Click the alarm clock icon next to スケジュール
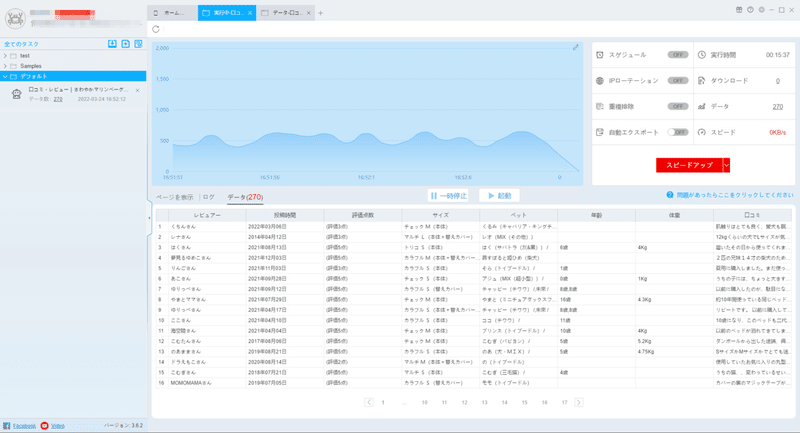 pyautogui.click(x=600, y=55)
